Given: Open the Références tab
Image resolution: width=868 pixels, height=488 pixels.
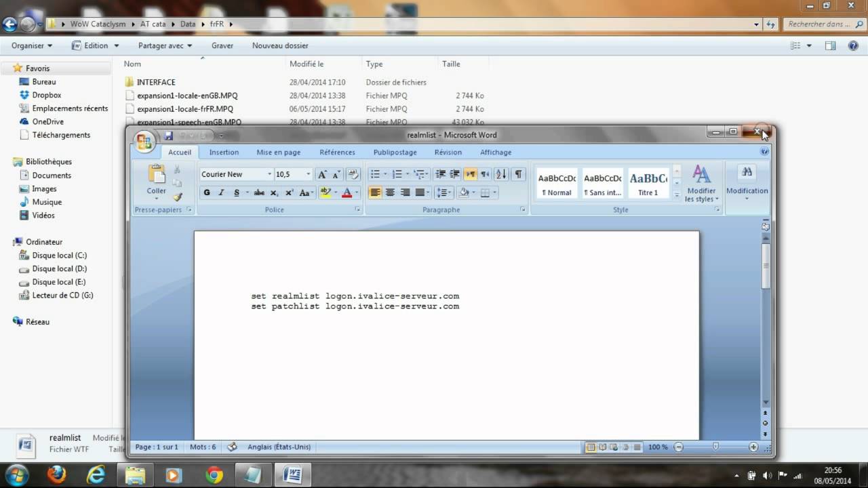Looking at the screenshot, I should [337, 152].
